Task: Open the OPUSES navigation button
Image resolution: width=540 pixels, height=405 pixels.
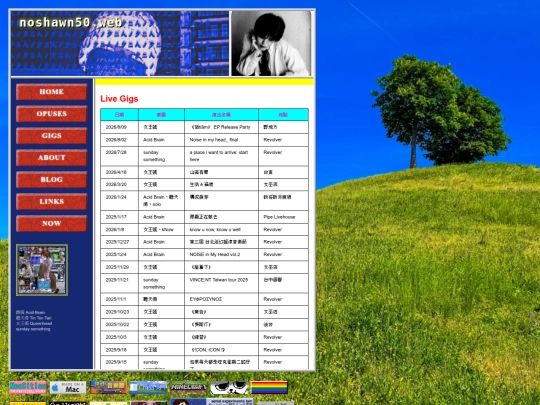Action: point(52,114)
